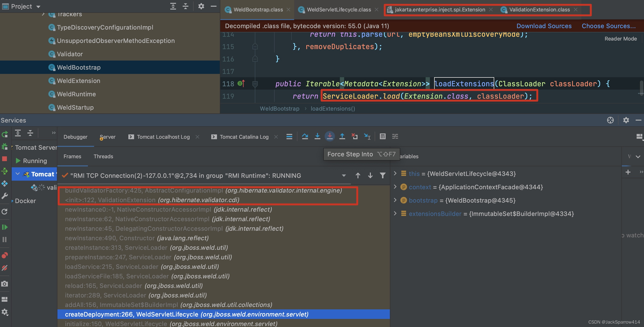644x327 pixels.
Task: Select next frame with down arrow
Action: (x=370, y=176)
